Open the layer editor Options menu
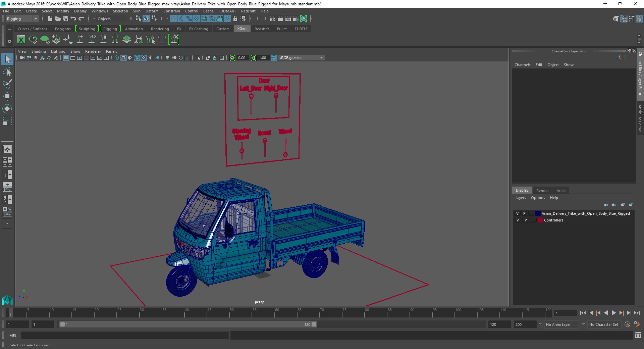Image resolution: width=644 pixels, height=349 pixels. pyautogui.click(x=538, y=198)
